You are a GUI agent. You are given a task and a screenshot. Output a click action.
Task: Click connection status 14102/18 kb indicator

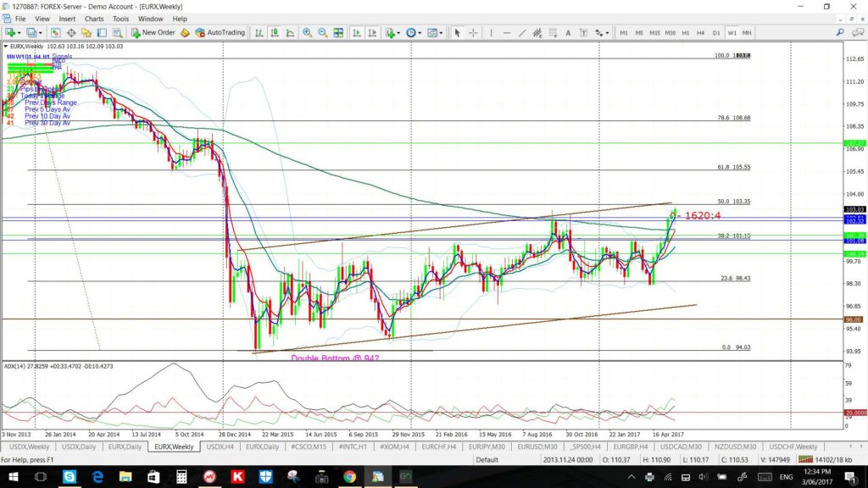pyautogui.click(x=825, y=460)
